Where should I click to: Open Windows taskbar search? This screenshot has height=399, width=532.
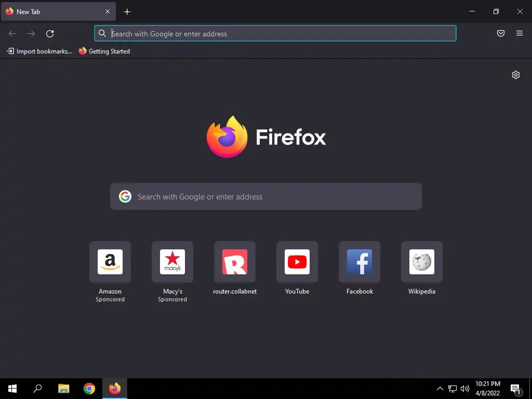pyautogui.click(x=37, y=389)
